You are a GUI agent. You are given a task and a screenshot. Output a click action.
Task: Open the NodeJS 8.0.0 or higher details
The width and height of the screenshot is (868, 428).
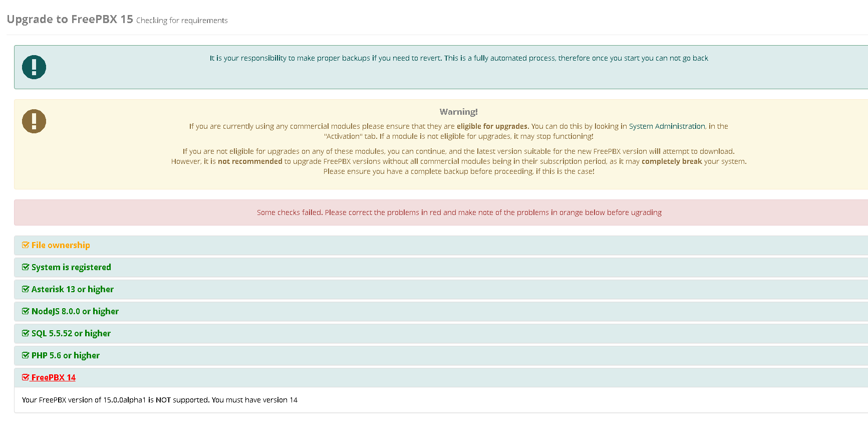[x=75, y=311]
